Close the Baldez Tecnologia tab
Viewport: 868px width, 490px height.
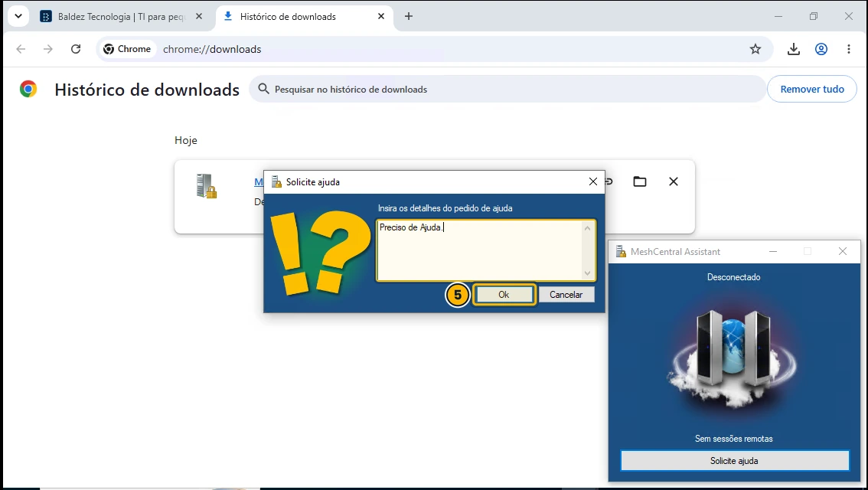coord(199,17)
